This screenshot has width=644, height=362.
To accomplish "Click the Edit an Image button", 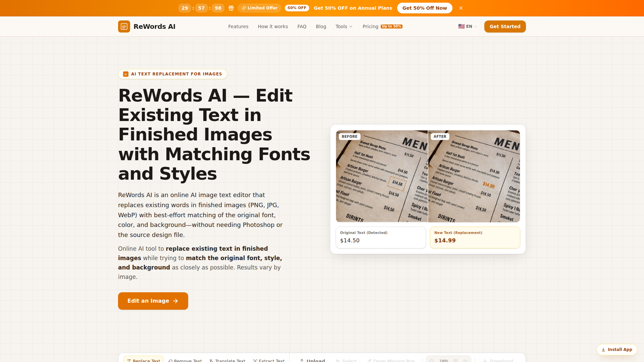I will pyautogui.click(x=153, y=301).
